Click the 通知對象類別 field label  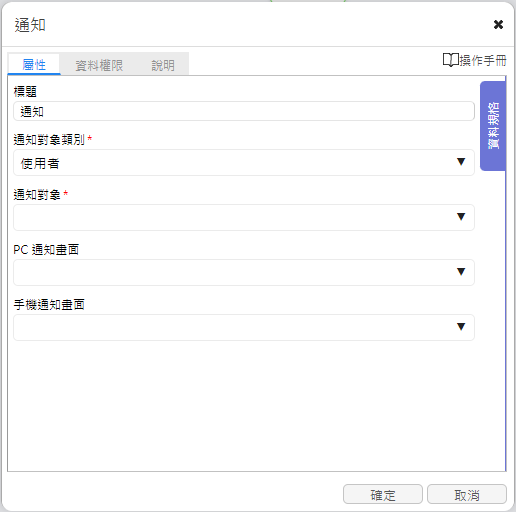49,139
